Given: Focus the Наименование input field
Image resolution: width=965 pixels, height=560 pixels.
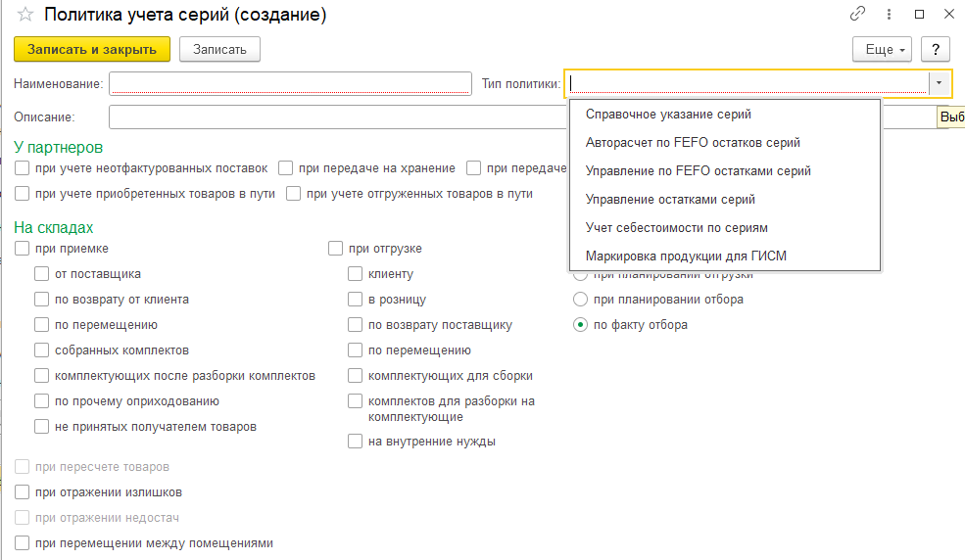Looking at the screenshot, I should coord(291,84).
